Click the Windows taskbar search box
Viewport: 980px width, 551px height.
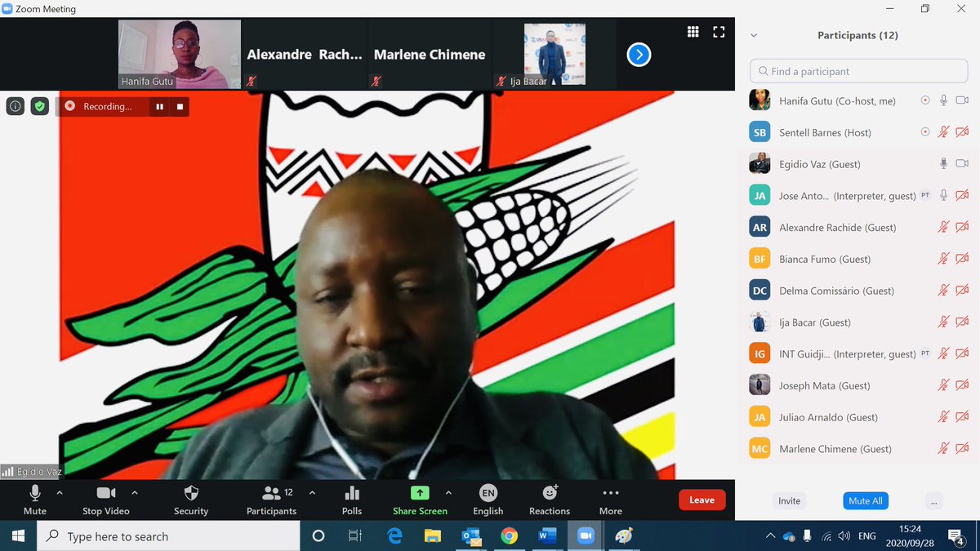click(x=169, y=536)
